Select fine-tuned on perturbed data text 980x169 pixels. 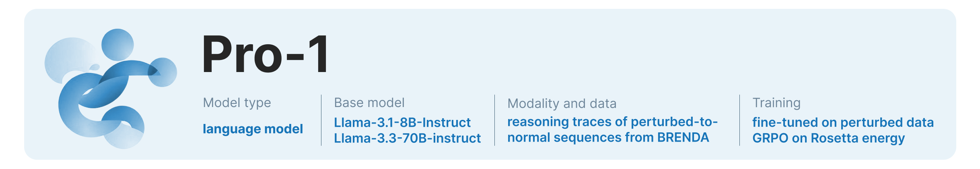(843, 122)
